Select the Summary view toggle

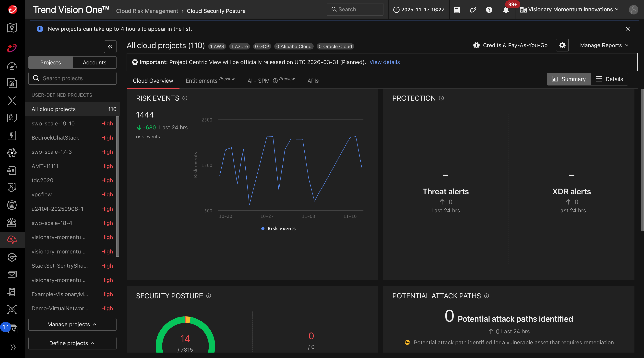pos(569,79)
